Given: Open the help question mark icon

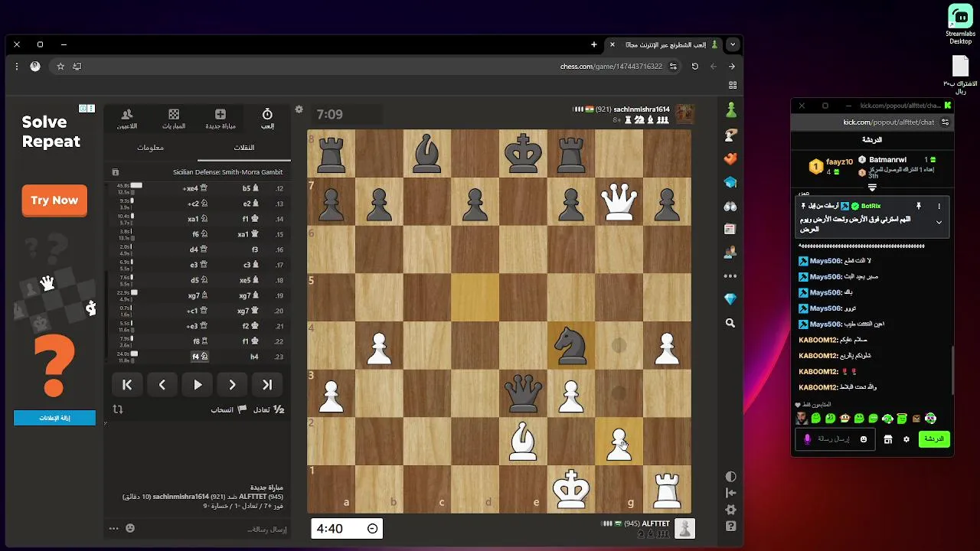Looking at the screenshot, I should pos(730,527).
